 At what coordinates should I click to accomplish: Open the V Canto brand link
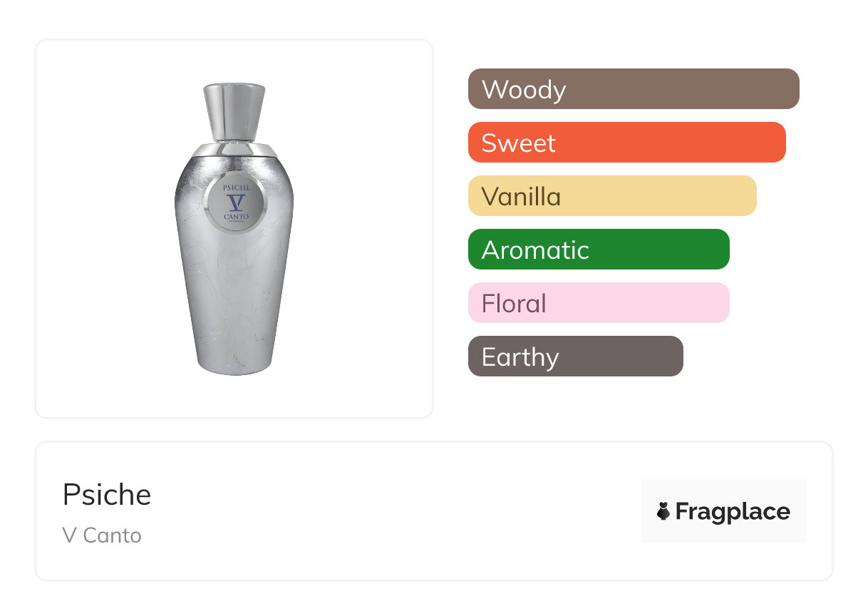(x=102, y=535)
